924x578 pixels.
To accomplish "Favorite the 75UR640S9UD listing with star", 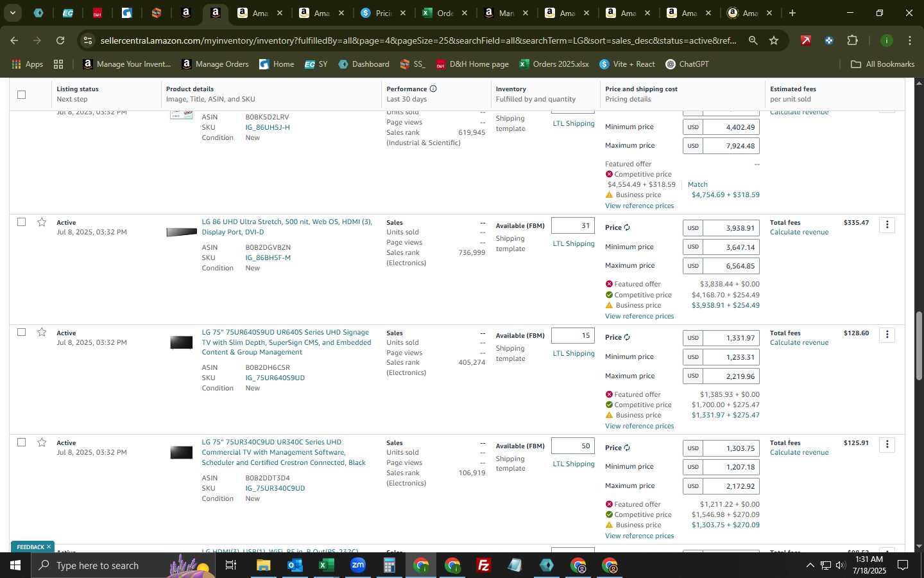I will pos(42,332).
